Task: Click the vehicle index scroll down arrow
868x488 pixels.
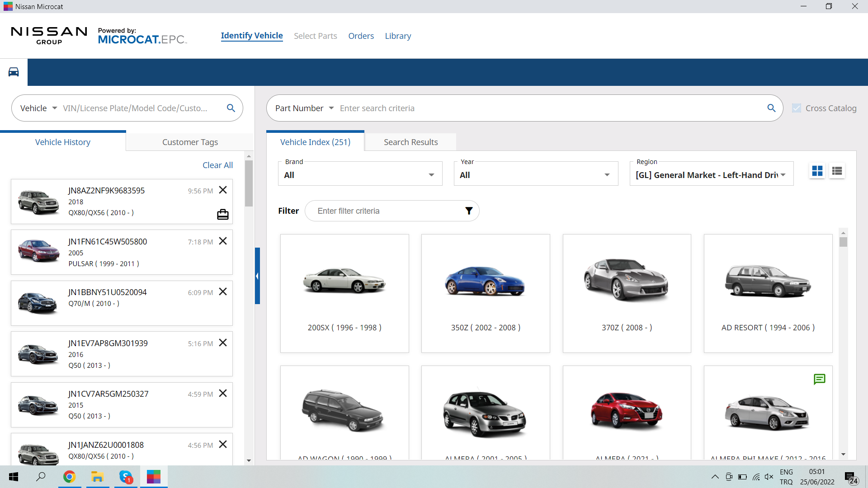Action: coord(843,455)
